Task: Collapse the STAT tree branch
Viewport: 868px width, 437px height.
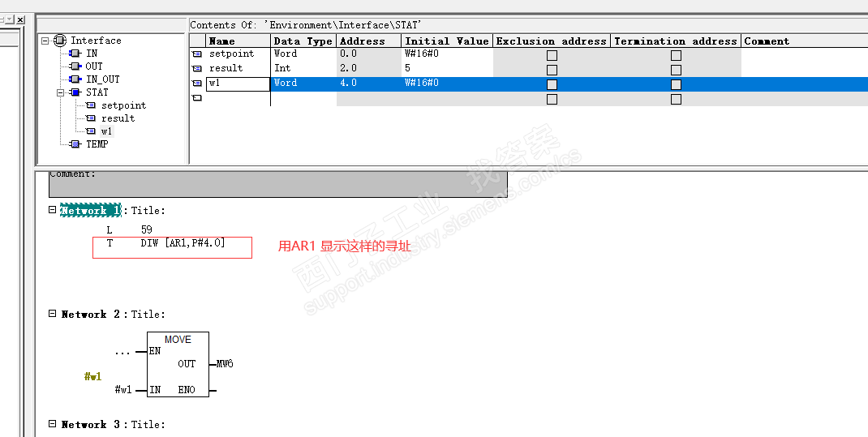Action: (60, 92)
